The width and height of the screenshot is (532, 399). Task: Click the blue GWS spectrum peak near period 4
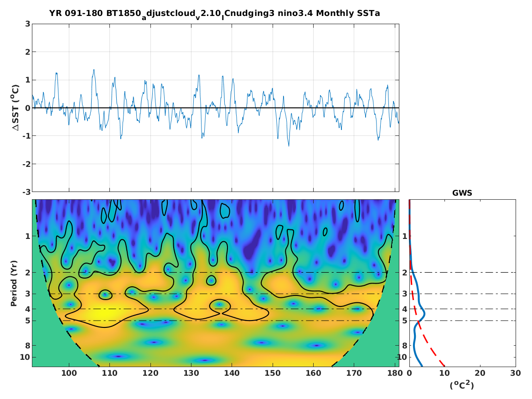click(424, 314)
